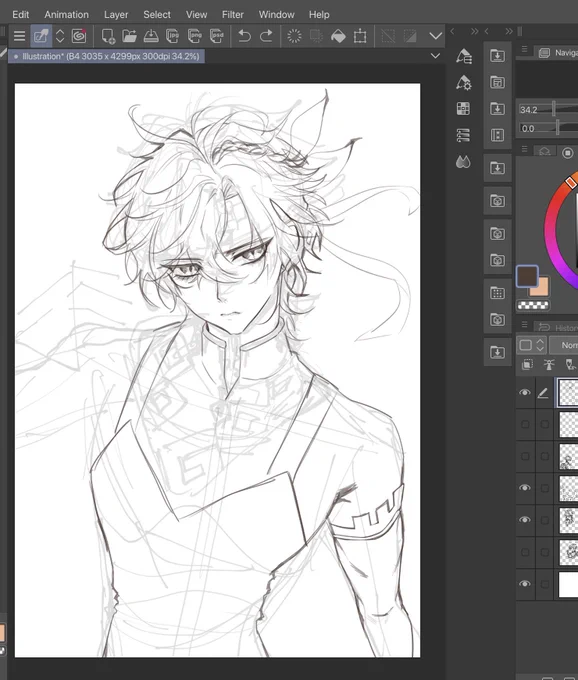Select the dark brown main color swatch
This screenshot has width=578, height=680.
pos(527,276)
